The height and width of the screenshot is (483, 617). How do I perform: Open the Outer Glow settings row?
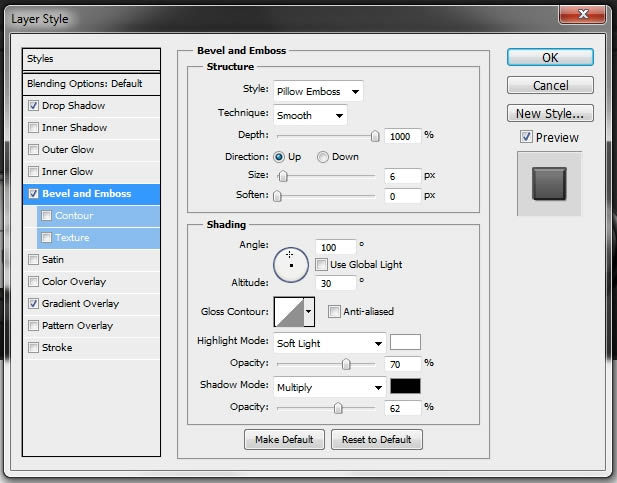[91, 150]
